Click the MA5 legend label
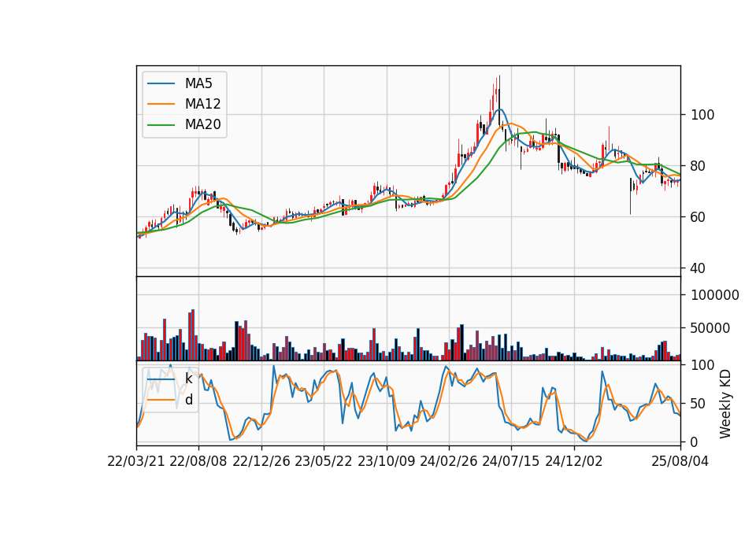 pyautogui.click(x=198, y=83)
